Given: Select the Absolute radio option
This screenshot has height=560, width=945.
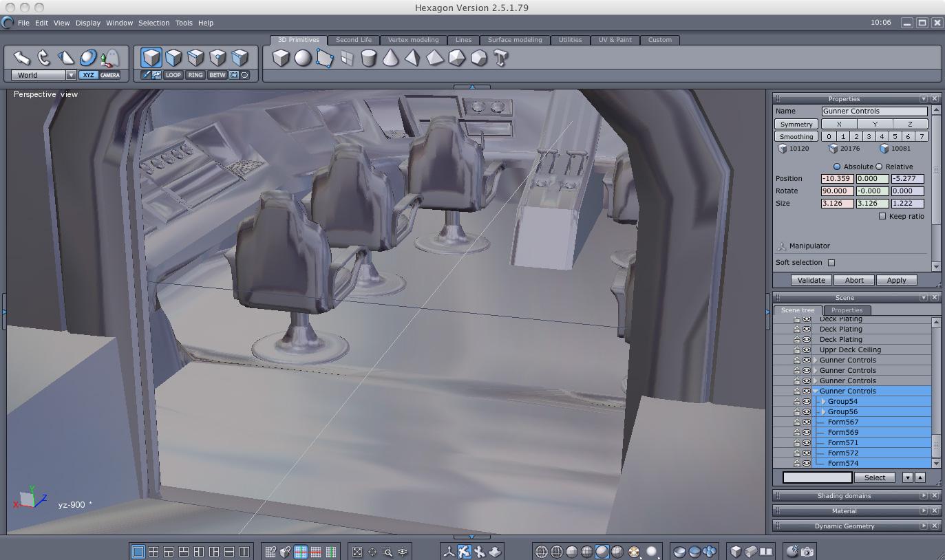Looking at the screenshot, I should click(x=837, y=166).
